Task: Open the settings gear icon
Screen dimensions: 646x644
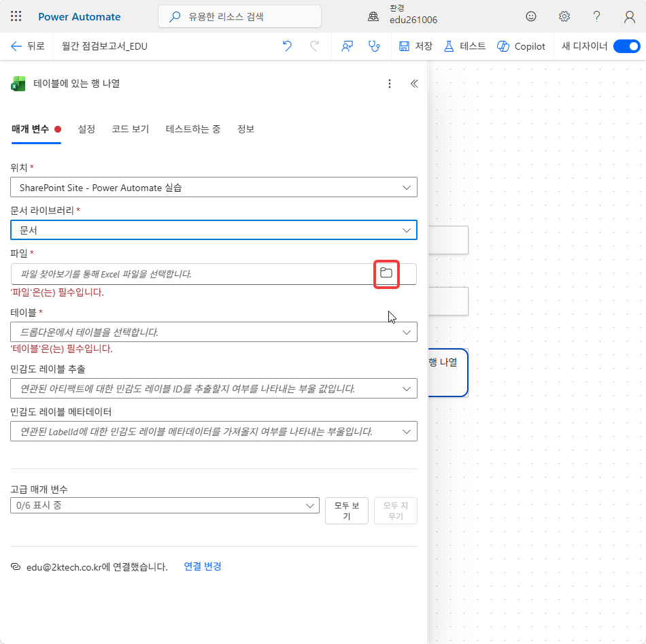Action: pyautogui.click(x=564, y=16)
